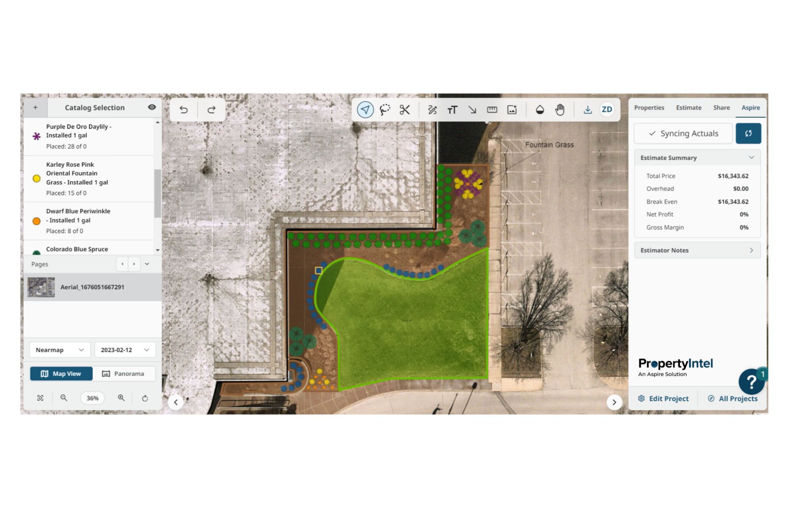This screenshot has height=508, width=812.
Task: Switch to Panorama view
Action: click(124, 373)
